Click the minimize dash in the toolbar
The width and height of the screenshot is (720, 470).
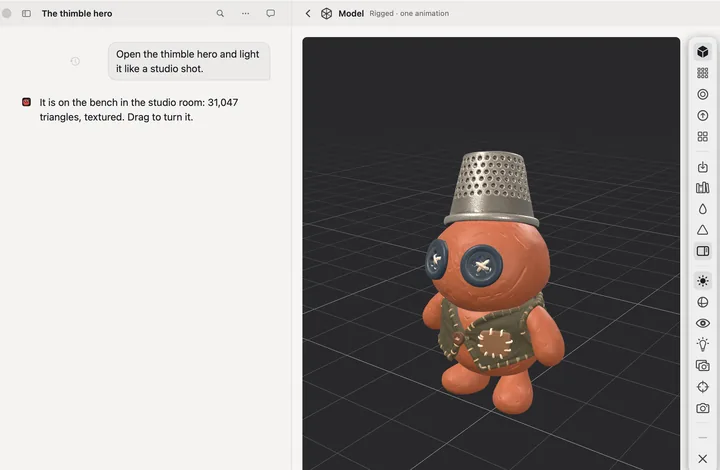703,437
